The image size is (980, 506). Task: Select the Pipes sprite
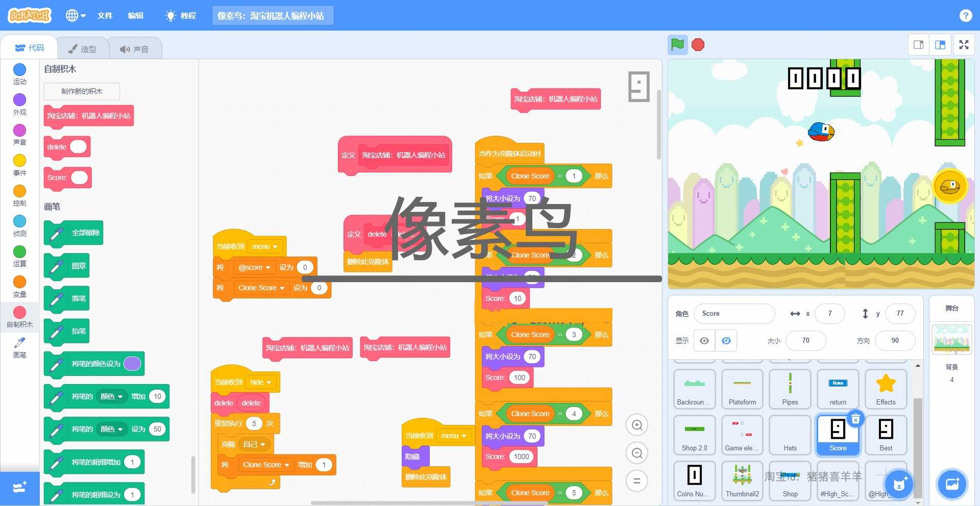[x=790, y=389]
